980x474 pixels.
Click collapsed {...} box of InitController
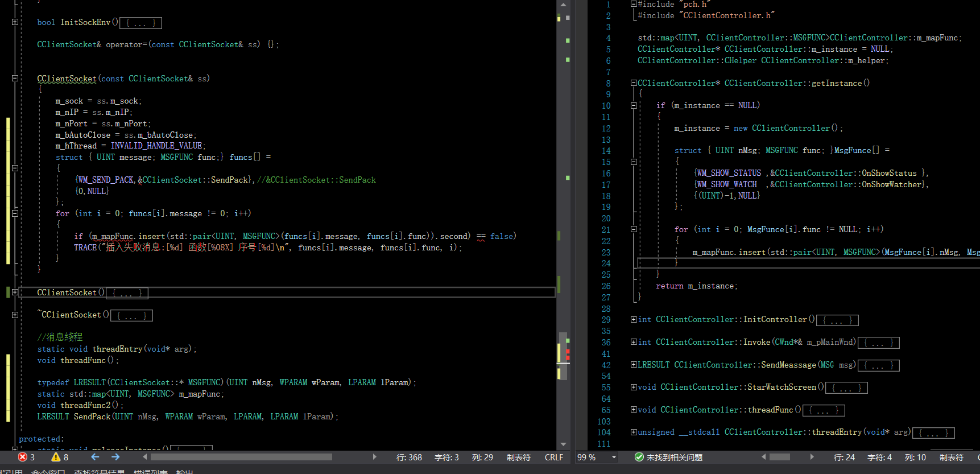(837, 320)
